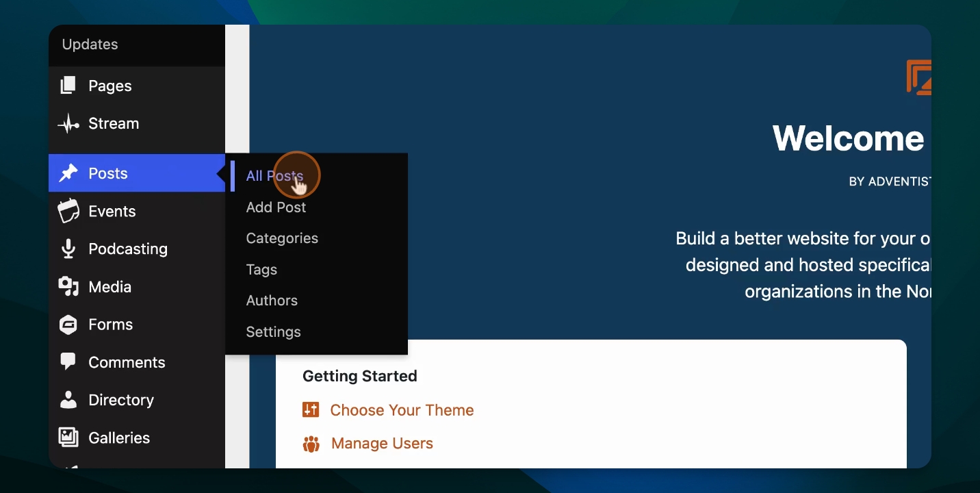Select Authors in the Posts submenu
980x493 pixels.
click(x=272, y=301)
